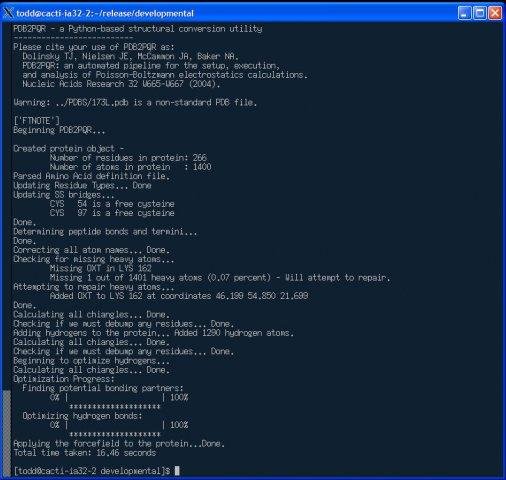
Task: Click the prompt text [todd@cacti-ia32-2 developmental]$
Action: click(x=92, y=471)
